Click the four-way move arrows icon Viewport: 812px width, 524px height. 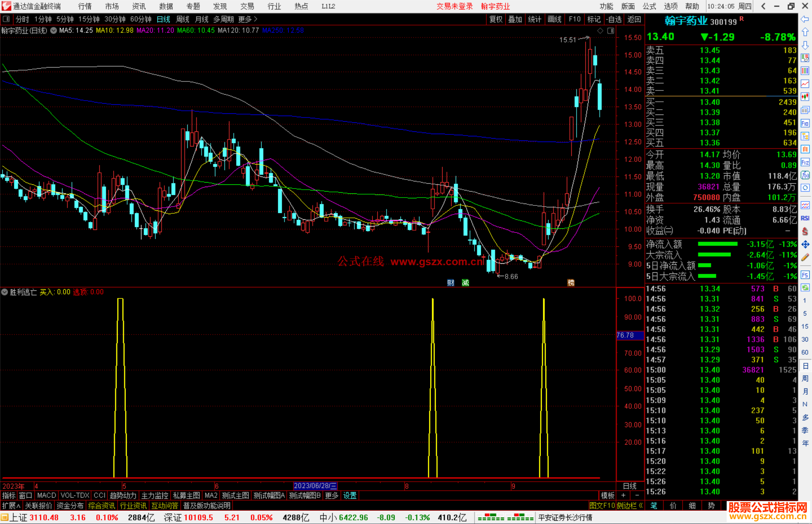[x=805, y=245]
